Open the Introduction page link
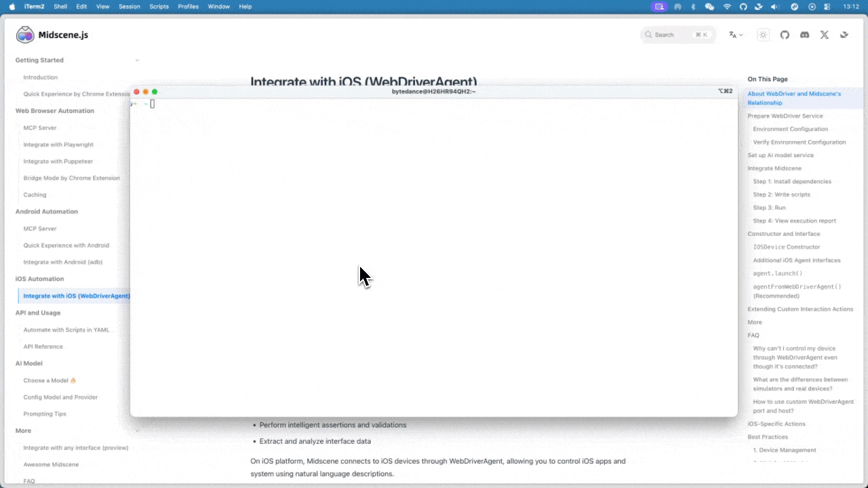868x488 pixels. pos(41,77)
